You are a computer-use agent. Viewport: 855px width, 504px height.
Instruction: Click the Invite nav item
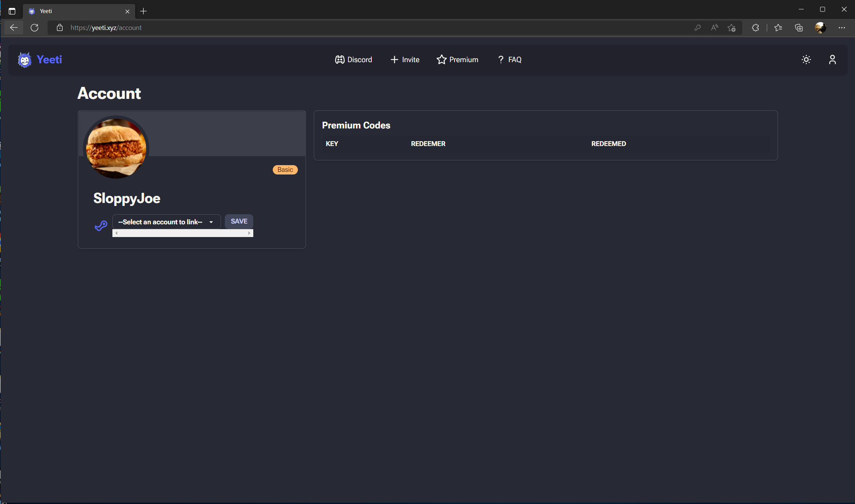(405, 60)
